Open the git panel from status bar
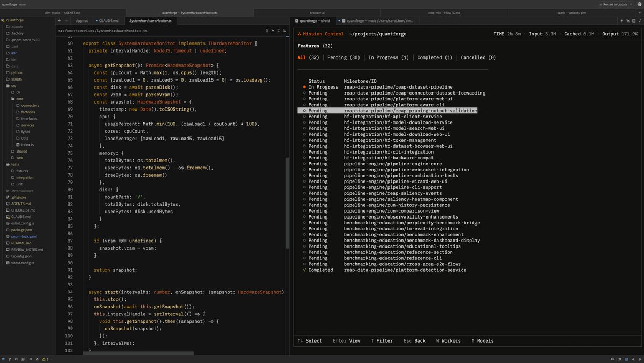The width and height of the screenshot is (644, 363). [9, 359]
